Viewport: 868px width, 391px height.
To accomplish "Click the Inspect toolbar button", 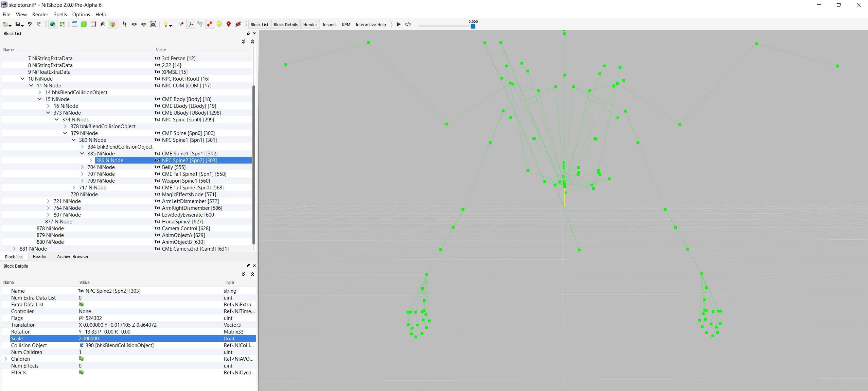I will tap(330, 24).
